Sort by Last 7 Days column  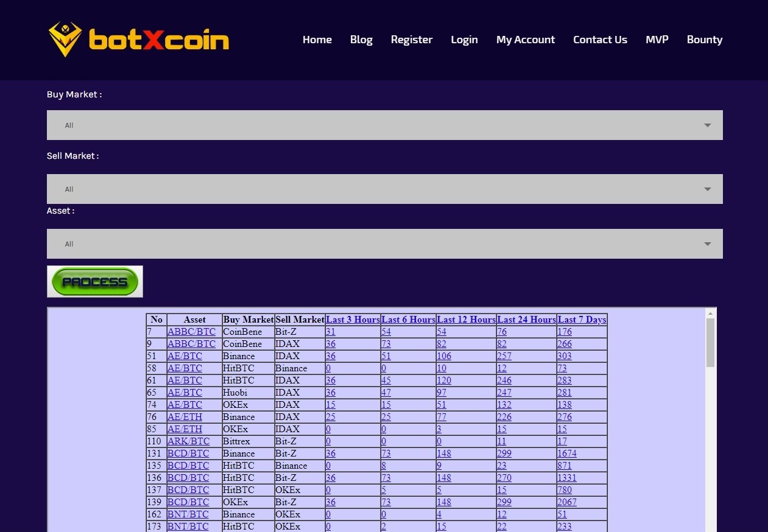[x=582, y=320]
